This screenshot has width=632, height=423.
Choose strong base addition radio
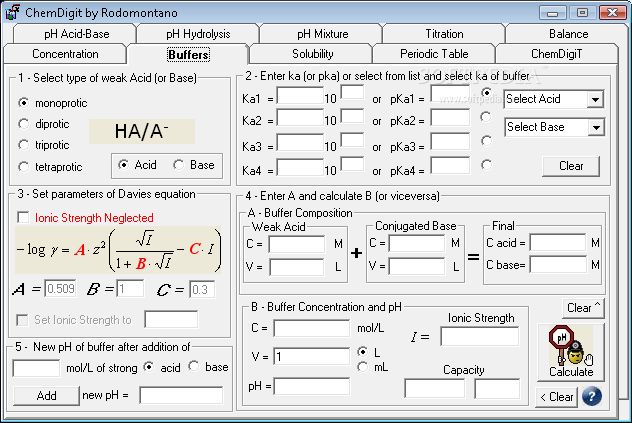point(194,366)
